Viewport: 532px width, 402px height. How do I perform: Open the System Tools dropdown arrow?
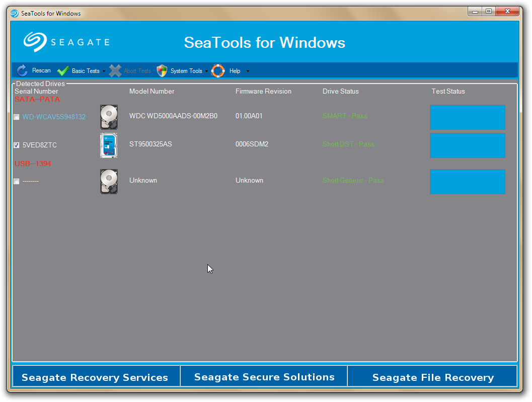[206, 71]
